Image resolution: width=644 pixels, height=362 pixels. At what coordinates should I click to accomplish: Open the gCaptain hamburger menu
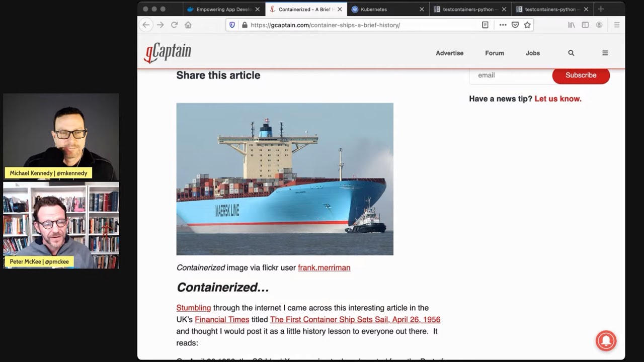[605, 53]
